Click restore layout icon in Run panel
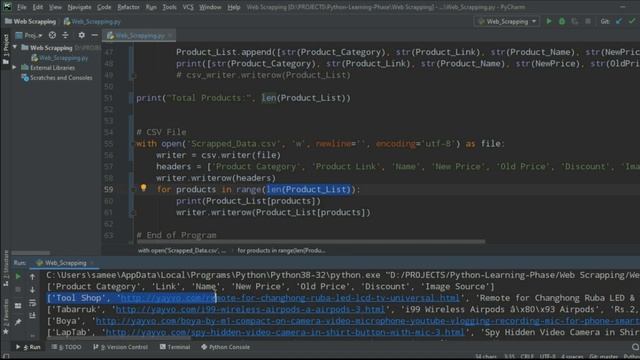Image resolution: width=640 pixels, height=360 pixels. [18, 305]
